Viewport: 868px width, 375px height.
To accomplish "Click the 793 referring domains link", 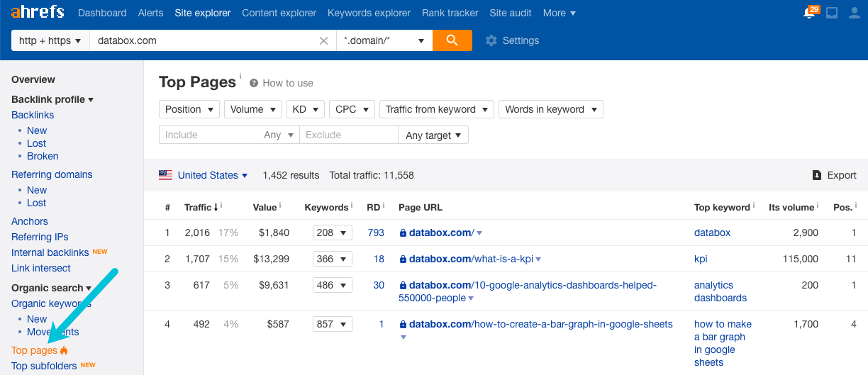I will click(x=376, y=233).
